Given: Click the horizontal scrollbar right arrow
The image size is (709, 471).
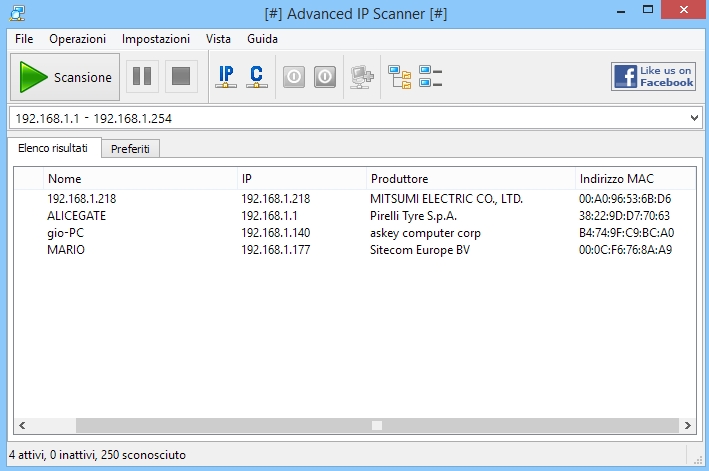Looking at the screenshot, I should (x=688, y=425).
